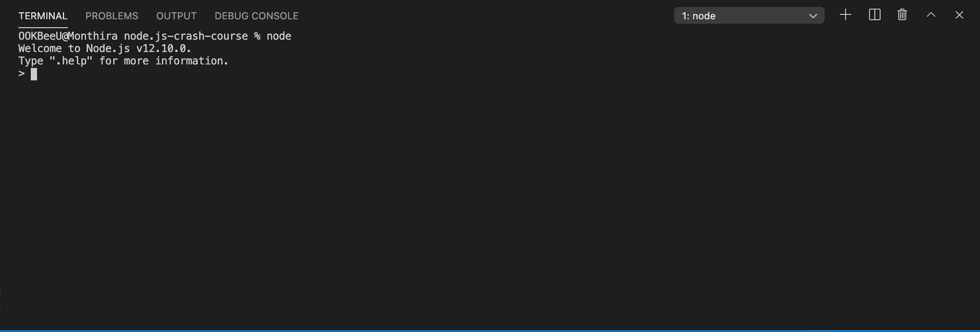The image size is (980, 332).
Task: Click the "node.js-crash-course" directory name
Action: [x=186, y=36]
